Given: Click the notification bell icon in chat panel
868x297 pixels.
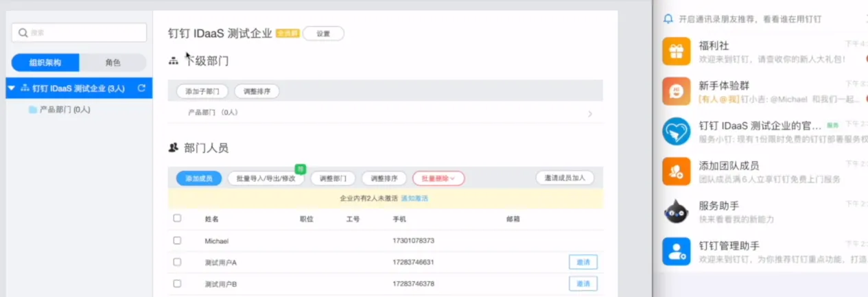Looking at the screenshot, I should tap(668, 19).
